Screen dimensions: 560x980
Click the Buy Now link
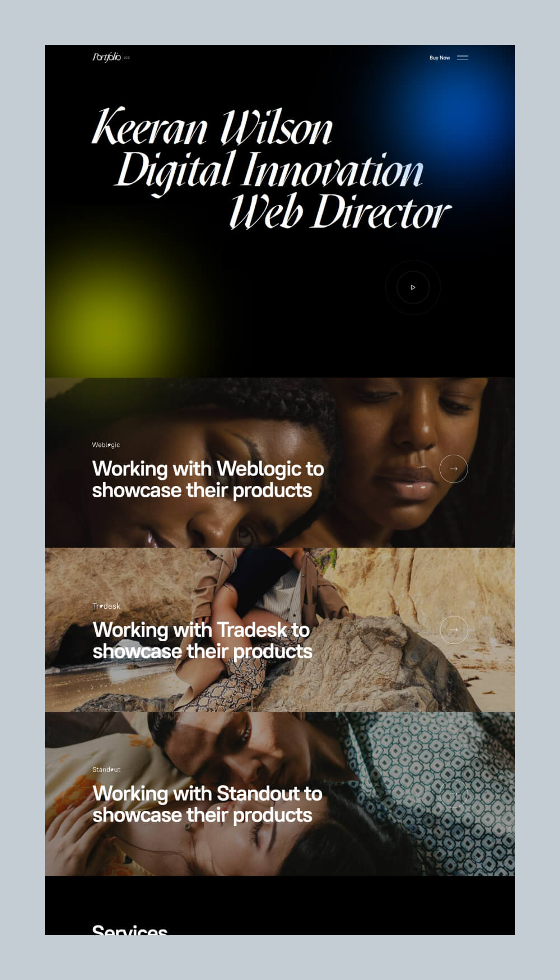pos(440,58)
